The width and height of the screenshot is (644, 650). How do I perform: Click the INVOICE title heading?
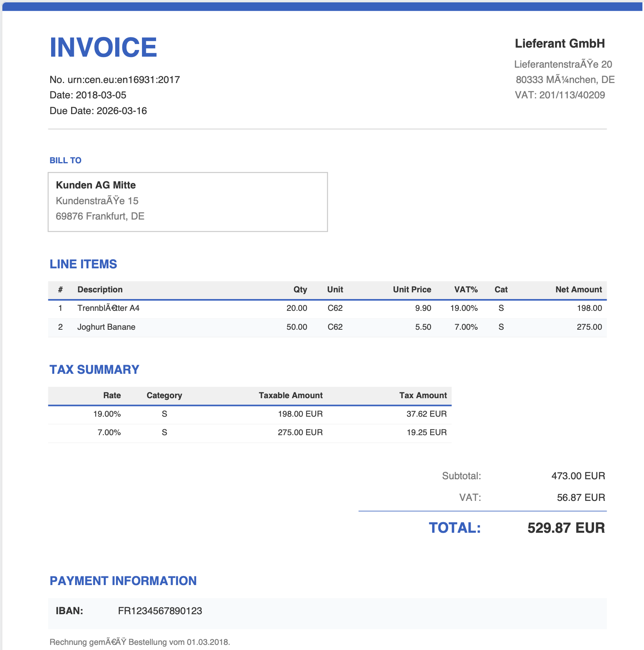pos(103,48)
